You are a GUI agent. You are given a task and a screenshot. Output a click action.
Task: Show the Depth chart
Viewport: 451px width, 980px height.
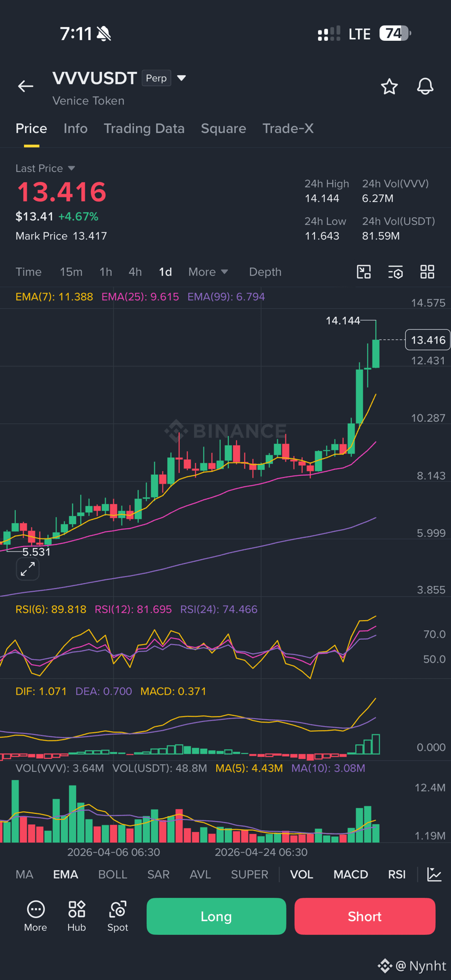click(265, 272)
